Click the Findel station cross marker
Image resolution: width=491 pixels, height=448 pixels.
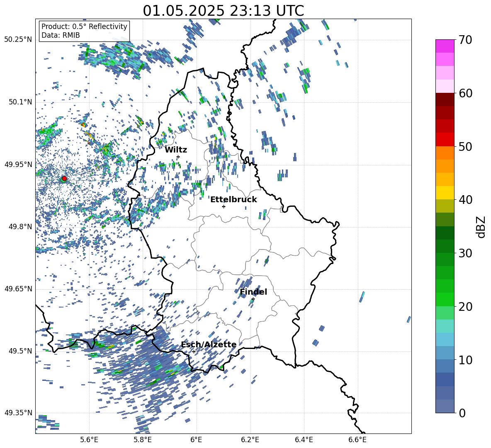253,299
